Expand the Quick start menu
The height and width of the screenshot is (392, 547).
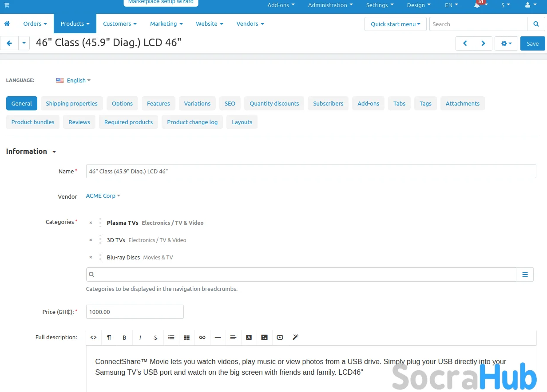(x=396, y=24)
